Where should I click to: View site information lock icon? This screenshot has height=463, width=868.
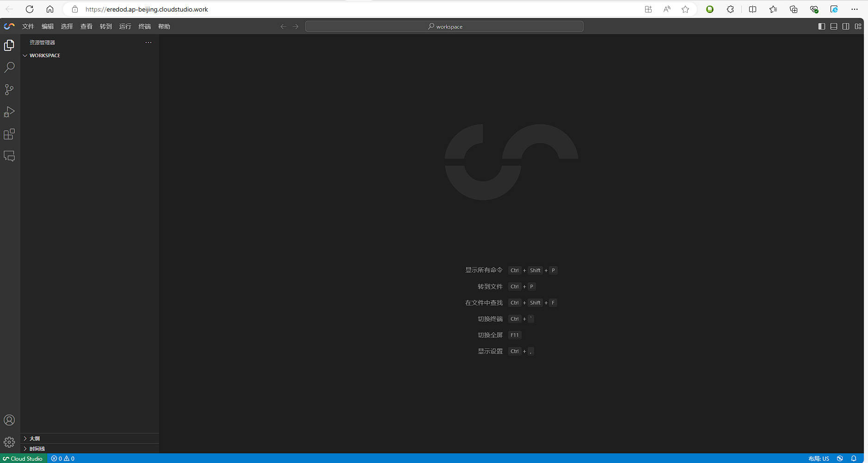[75, 9]
